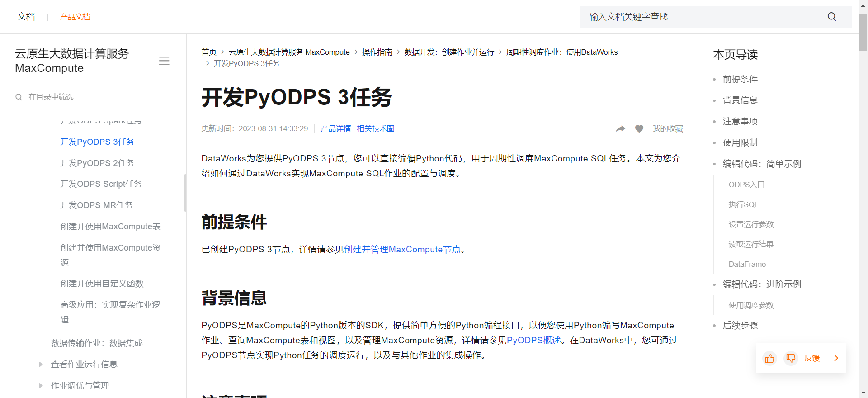Open the 产品文档 top navigation item

pos(75,17)
